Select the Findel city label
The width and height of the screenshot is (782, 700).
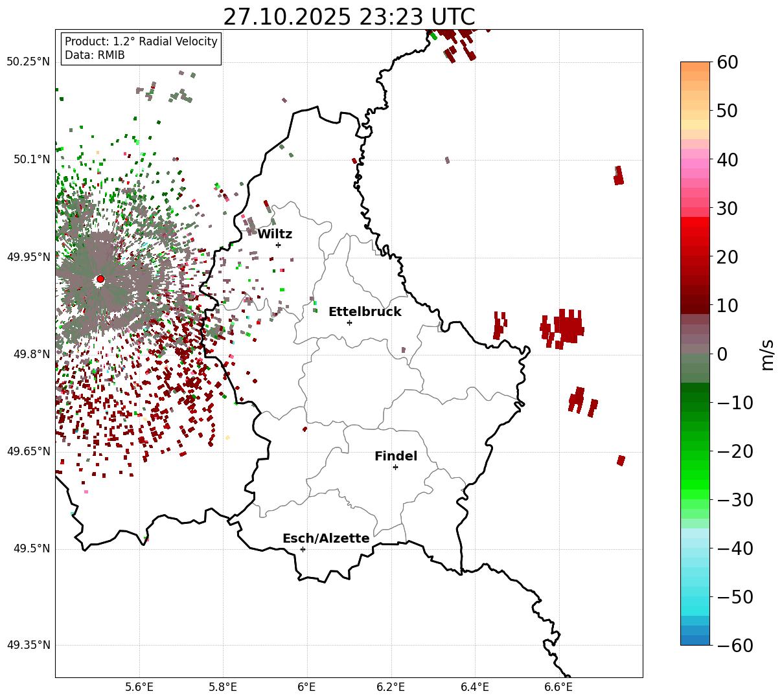pos(396,457)
